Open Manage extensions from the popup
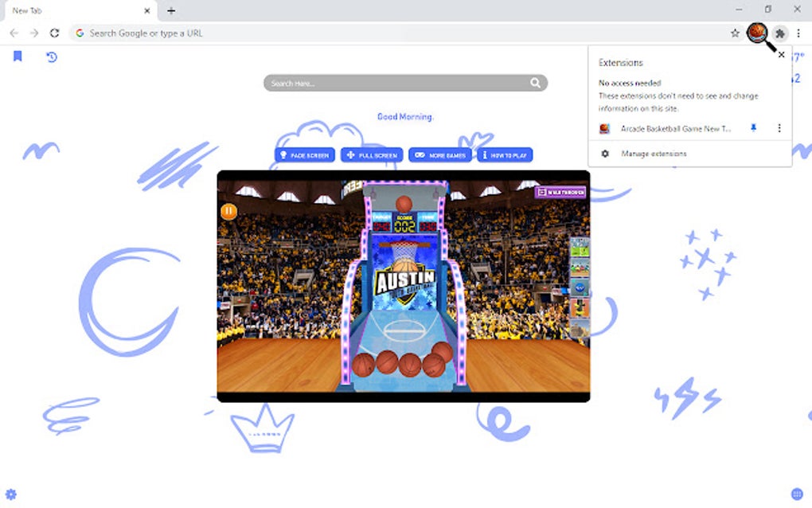The width and height of the screenshot is (812, 508). (653, 153)
